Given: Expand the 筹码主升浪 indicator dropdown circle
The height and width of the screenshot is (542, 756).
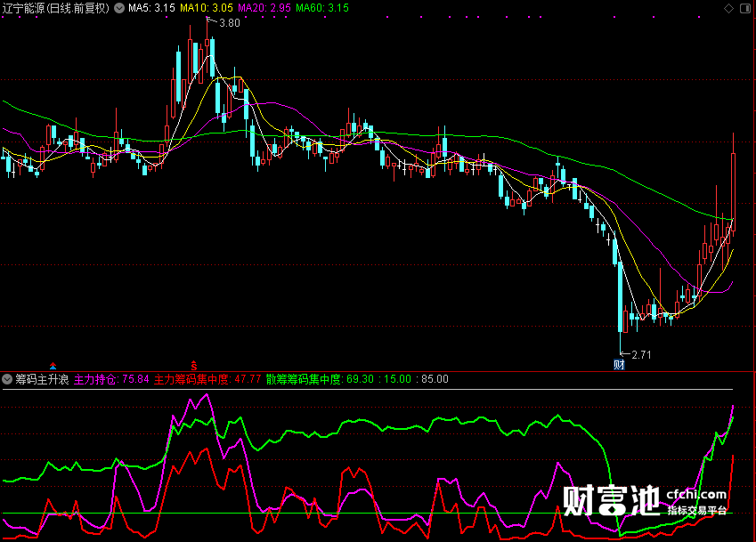Looking at the screenshot, I should pyautogui.click(x=7, y=379).
